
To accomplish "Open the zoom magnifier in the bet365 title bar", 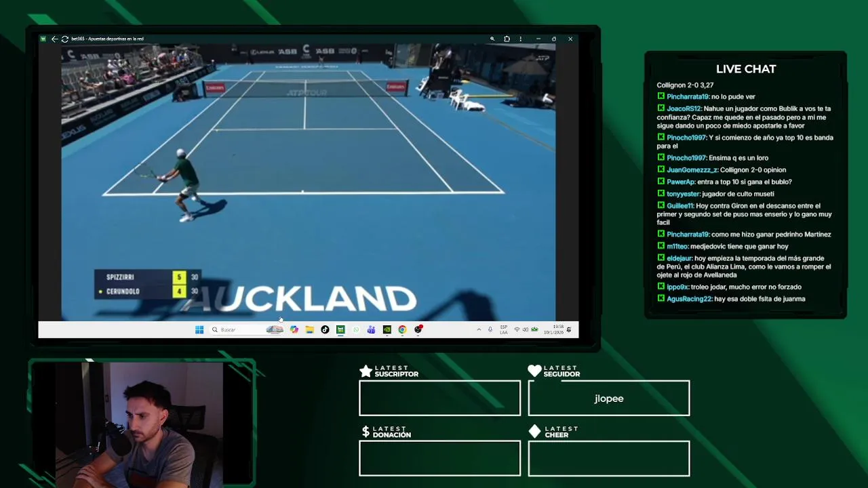I will pyautogui.click(x=492, y=39).
